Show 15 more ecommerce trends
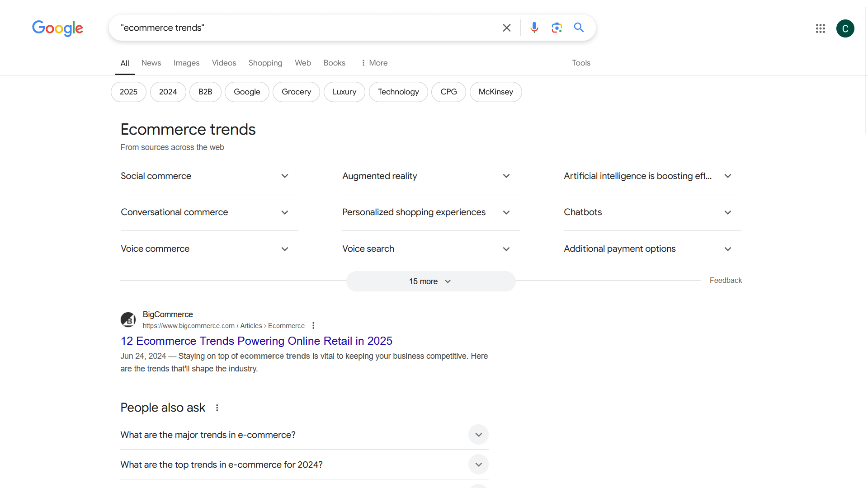 (431, 282)
